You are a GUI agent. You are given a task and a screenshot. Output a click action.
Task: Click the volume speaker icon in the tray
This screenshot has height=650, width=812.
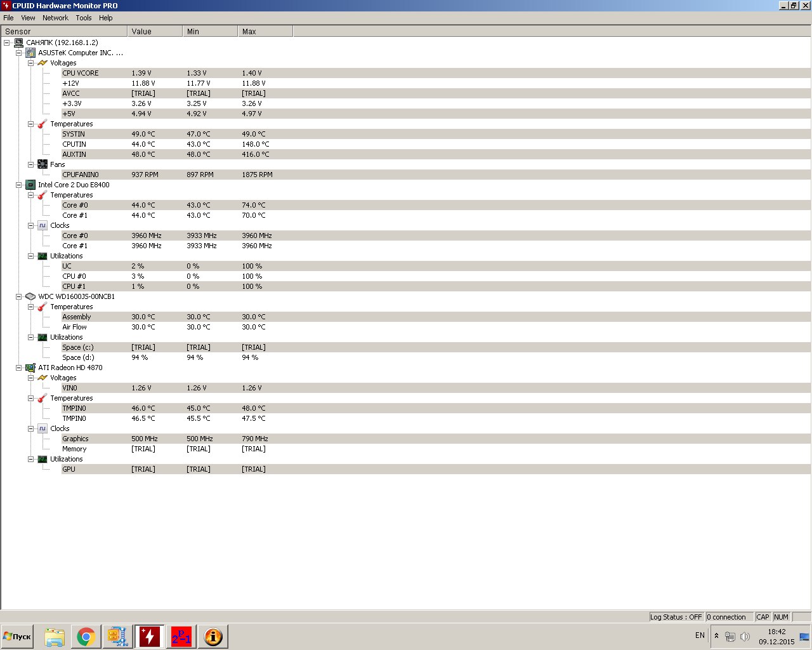(x=745, y=637)
